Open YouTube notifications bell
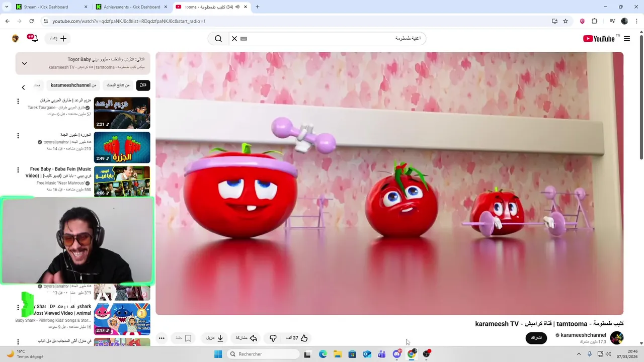Screen dimensions: 644x362 (33, 38)
